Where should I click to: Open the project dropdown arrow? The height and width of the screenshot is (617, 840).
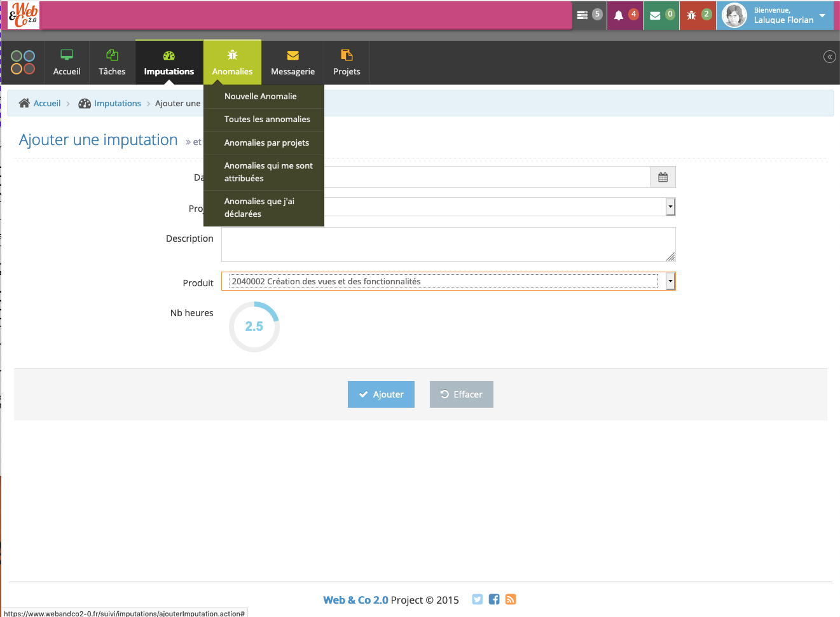click(670, 207)
